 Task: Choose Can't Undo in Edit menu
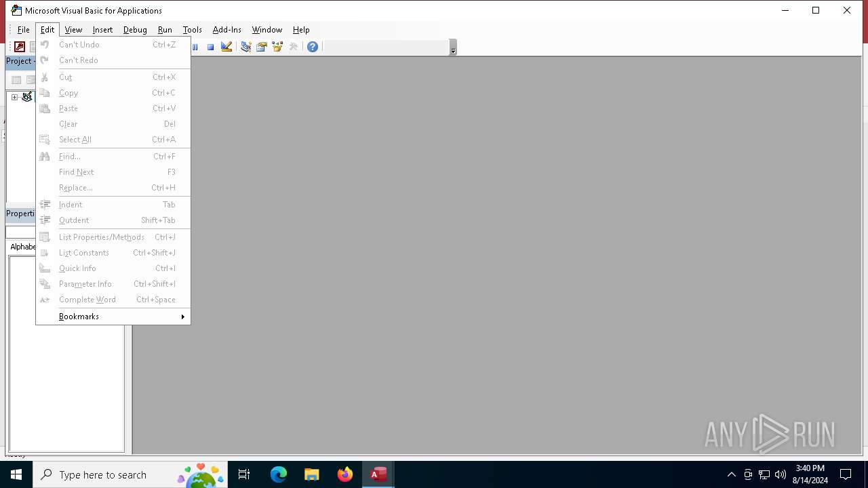113,45
